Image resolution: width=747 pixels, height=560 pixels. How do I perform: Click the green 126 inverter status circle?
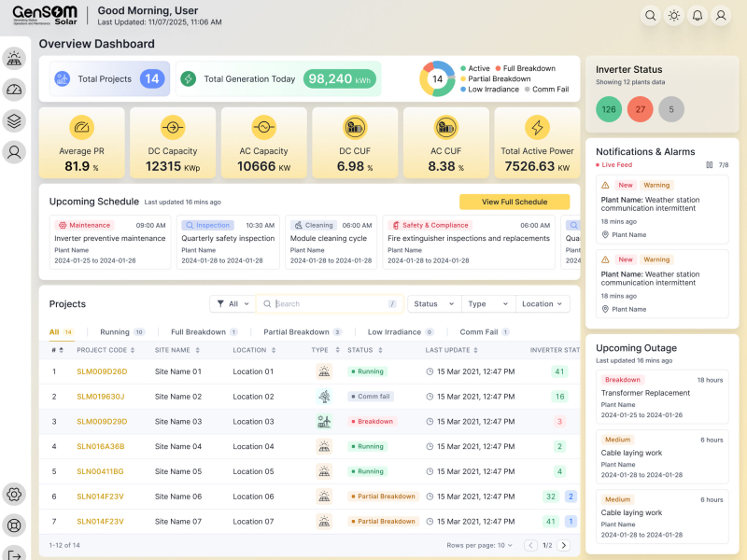(x=609, y=109)
